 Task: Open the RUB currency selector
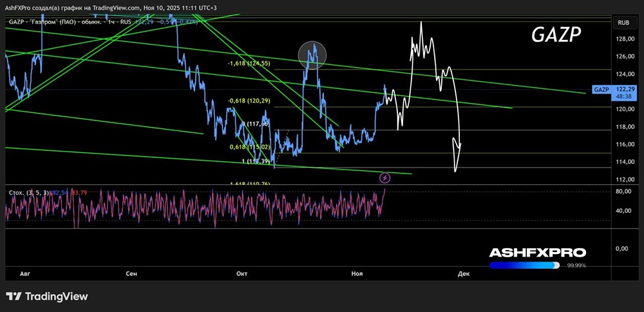623,23
